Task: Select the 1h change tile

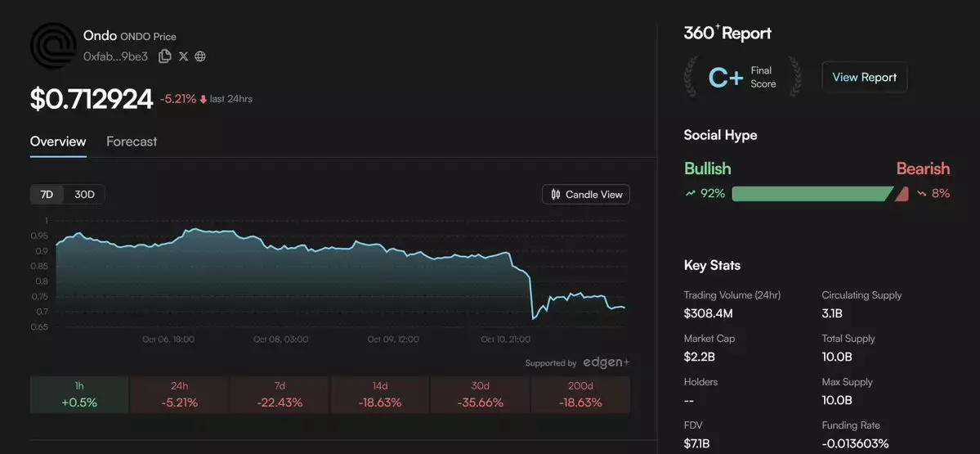Action: (78, 394)
